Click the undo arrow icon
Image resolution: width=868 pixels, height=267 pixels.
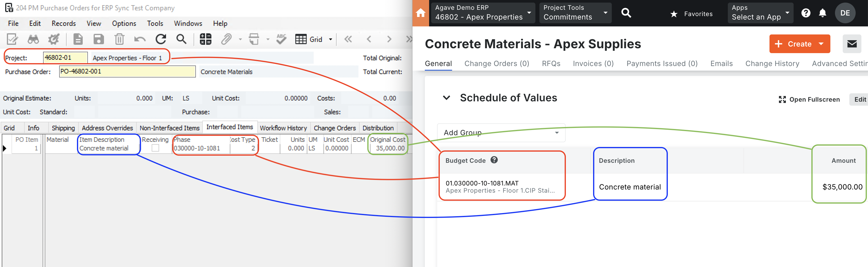140,39
